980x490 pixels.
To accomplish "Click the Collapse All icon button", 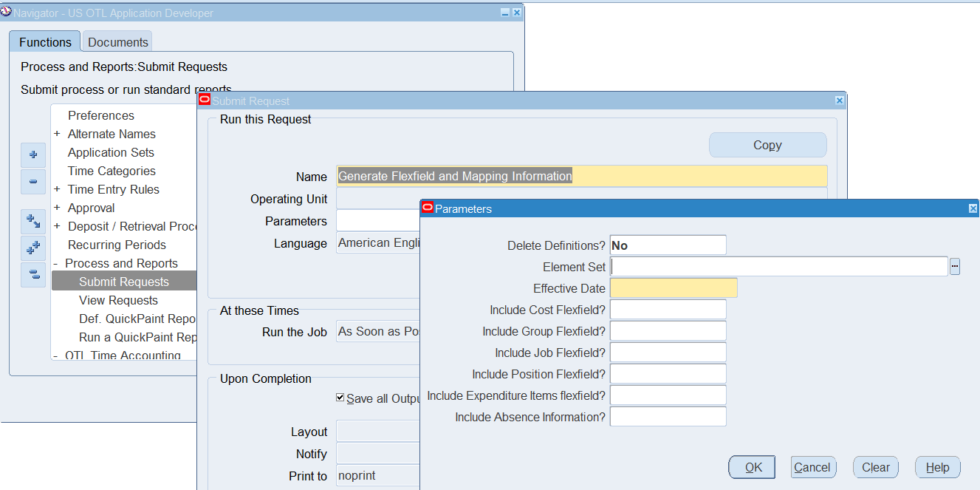I will point(33,275).
